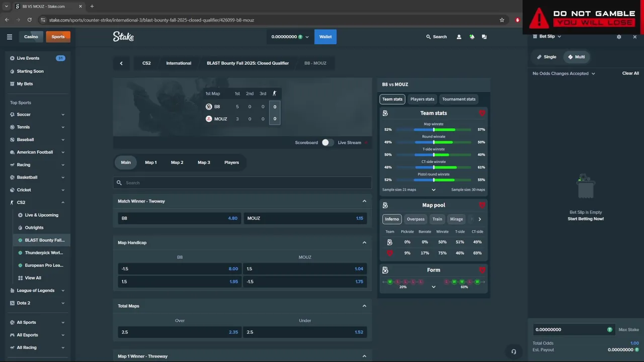
Task: Collapse the Total Maps section
Action: pyautogui.click(x=364, y=306)
